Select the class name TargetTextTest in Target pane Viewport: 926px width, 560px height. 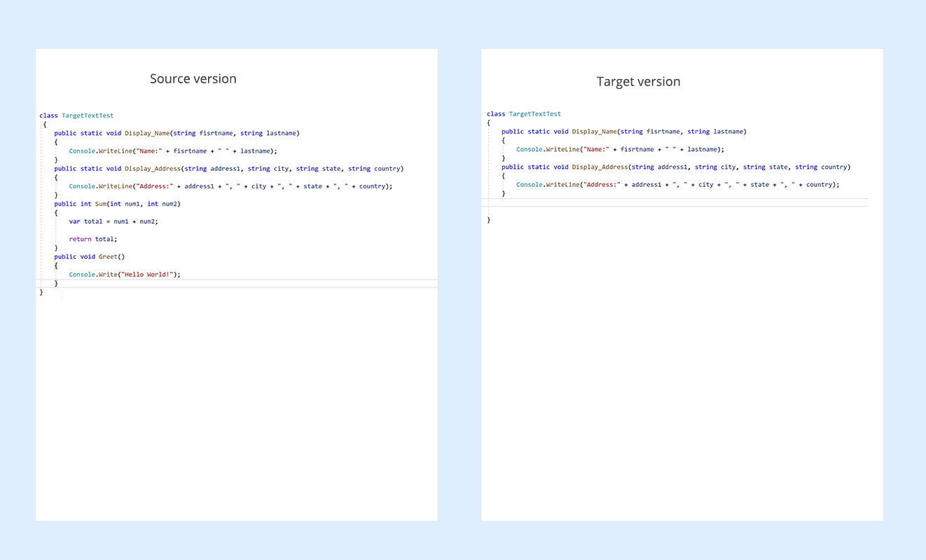[534, 113]
